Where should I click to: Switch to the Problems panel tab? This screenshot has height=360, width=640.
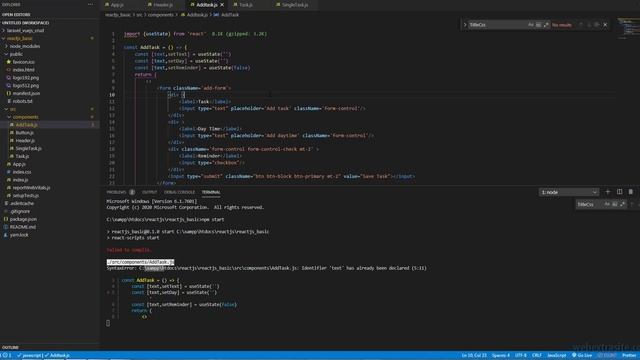pos(117,192)
